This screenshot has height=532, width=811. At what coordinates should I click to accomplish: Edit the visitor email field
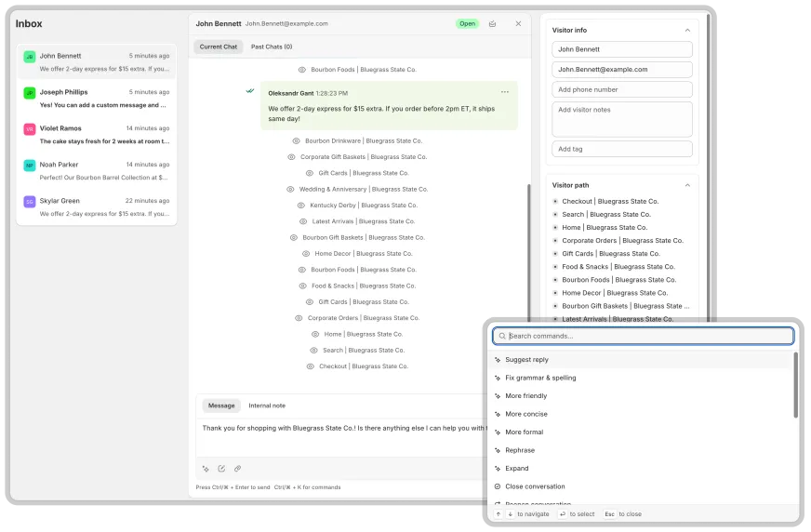point(622,69)
